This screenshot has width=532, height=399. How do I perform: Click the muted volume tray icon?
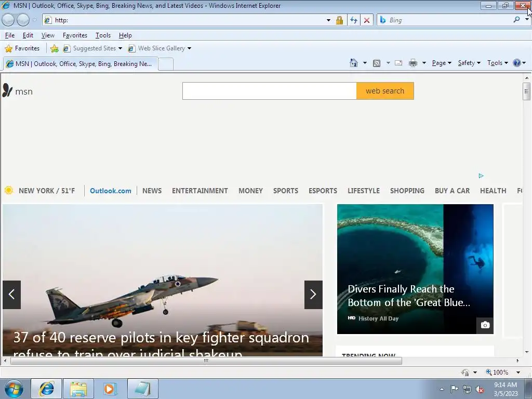click(480, 389)
